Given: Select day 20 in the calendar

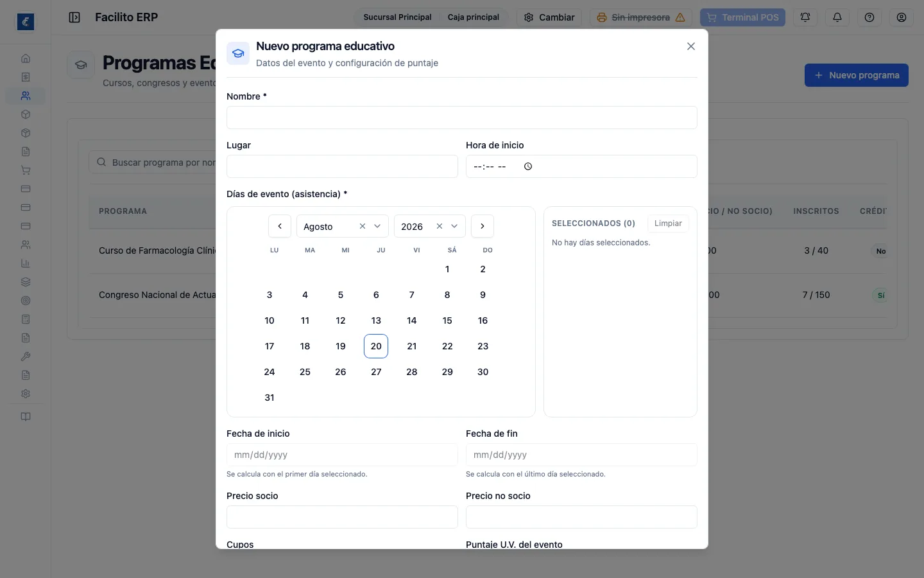Looking at the screenshot, I should point(376,346).
